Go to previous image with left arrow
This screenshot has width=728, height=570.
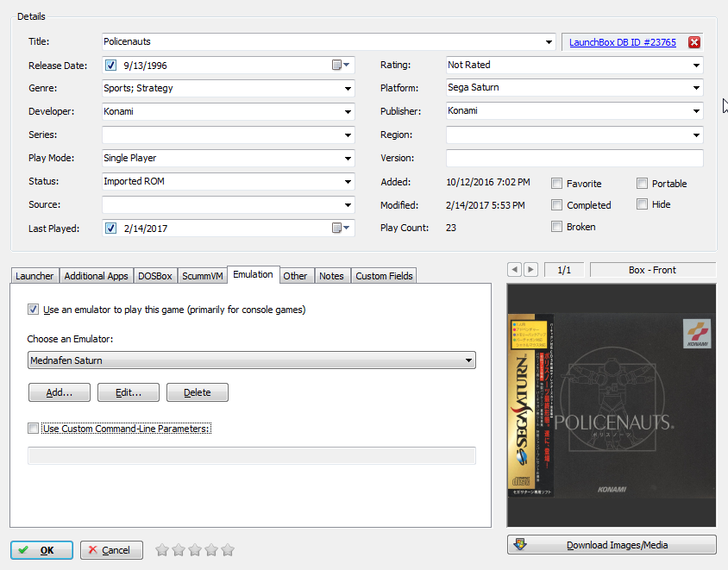point(514,269)
